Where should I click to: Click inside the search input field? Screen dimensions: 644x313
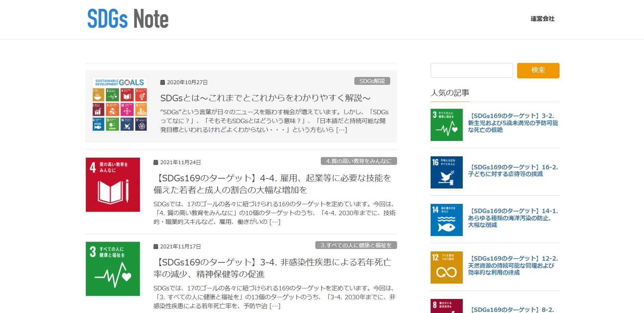click(471, 70)
